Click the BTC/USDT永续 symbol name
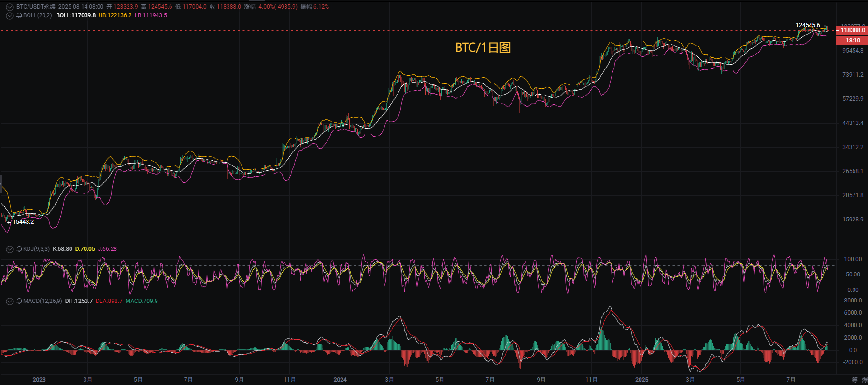Viewport: 868px width, 385px height. click(36, 7)
